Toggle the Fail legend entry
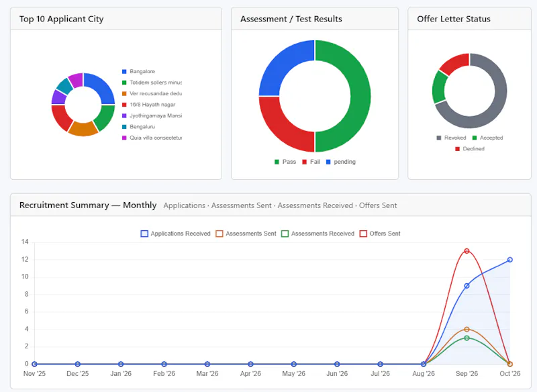The height and width of the screenshot is (392, 537). click(x=311, y=162)
